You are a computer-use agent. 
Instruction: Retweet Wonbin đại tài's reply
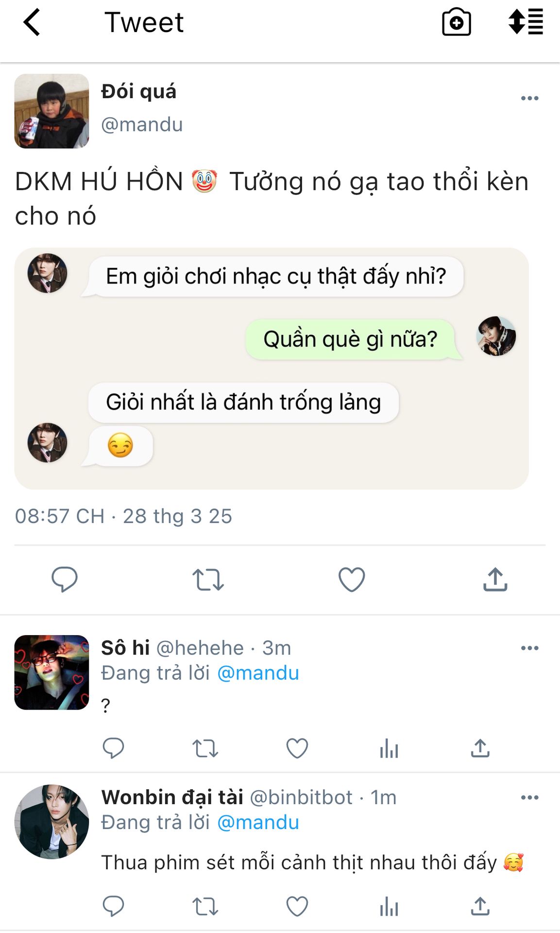click(x=205, y=906)
